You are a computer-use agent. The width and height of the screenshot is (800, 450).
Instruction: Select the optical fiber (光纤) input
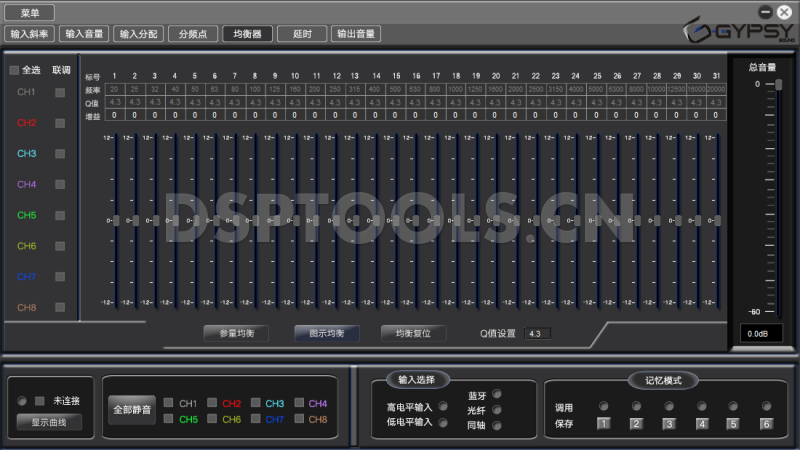496,410
